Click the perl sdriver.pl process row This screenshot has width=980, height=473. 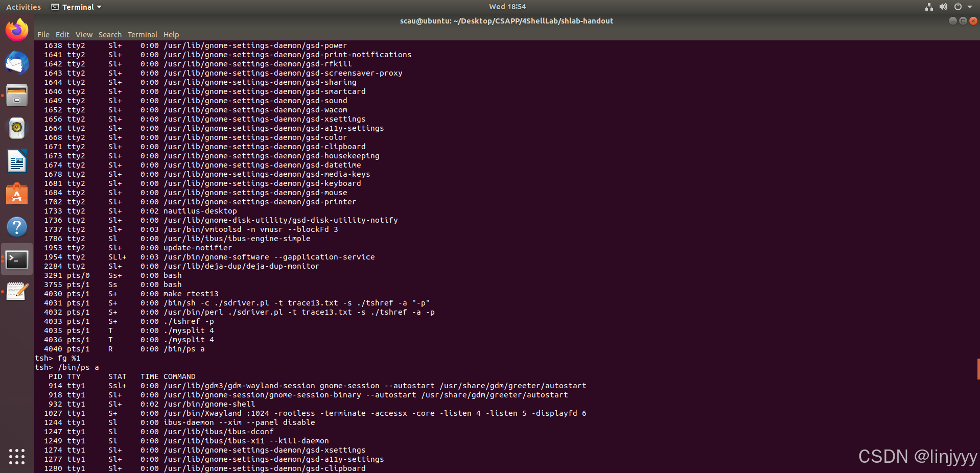[239, 312]
